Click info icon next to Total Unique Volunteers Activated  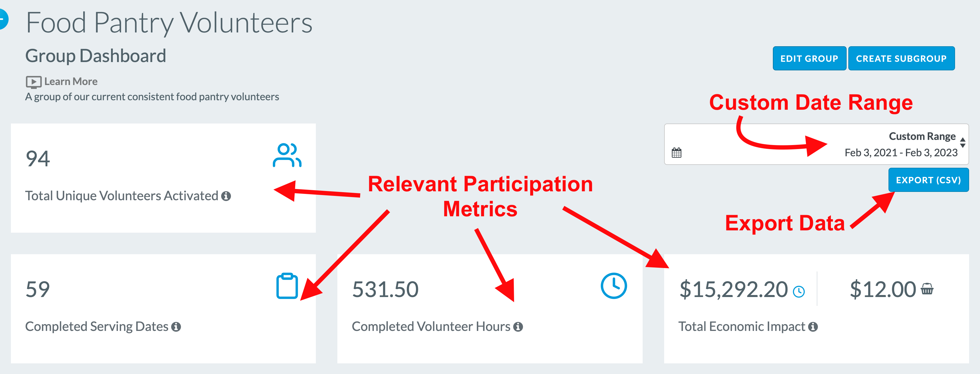point(226,196)
